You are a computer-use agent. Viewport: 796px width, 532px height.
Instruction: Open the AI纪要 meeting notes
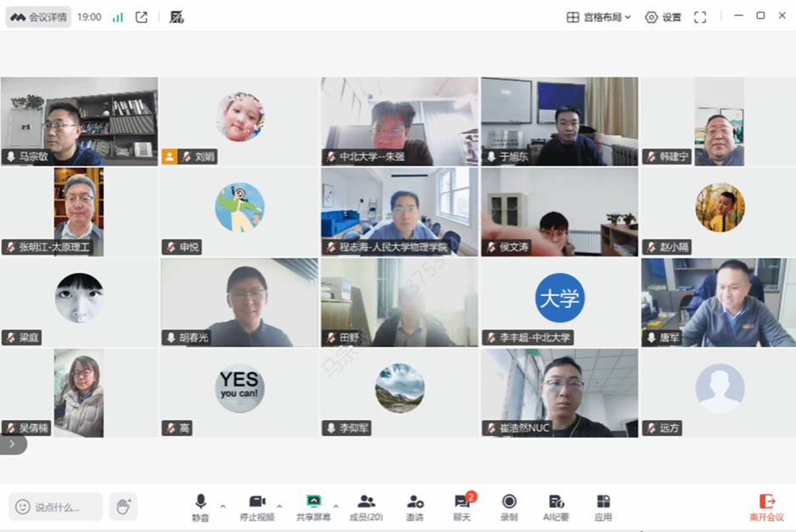click(556, 507)
